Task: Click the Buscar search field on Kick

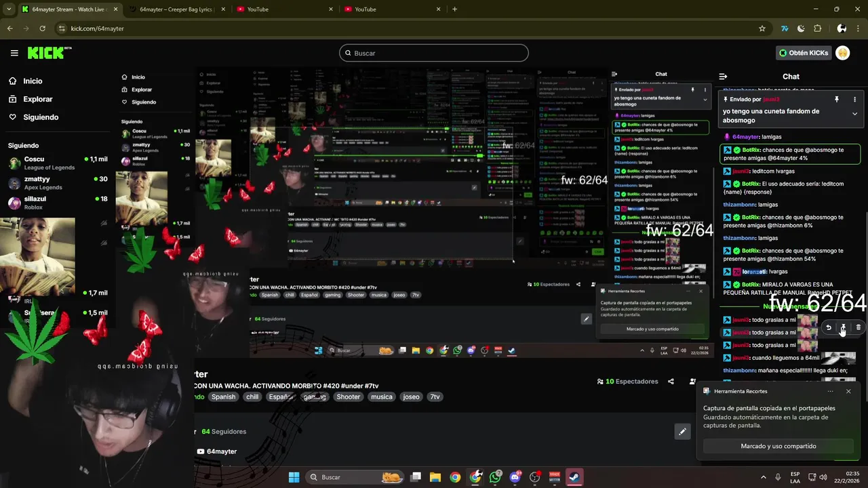Action: (x=434, y=53)
